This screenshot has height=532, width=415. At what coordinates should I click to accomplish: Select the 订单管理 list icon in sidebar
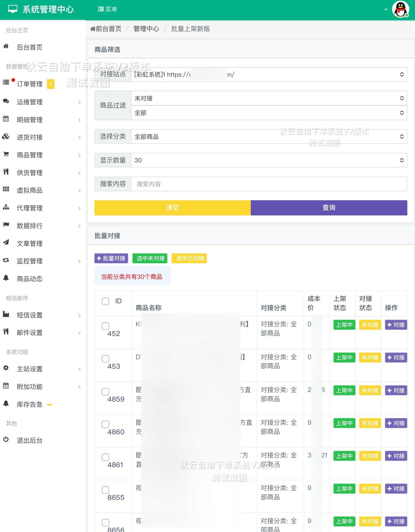[x=6, y=82]
